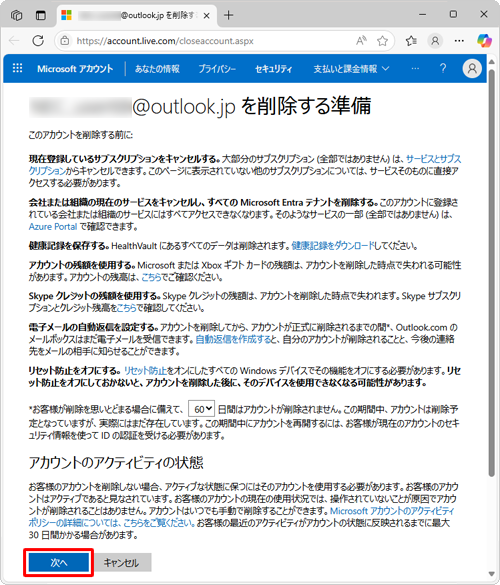Activate the read aloud icon
Screen dimensions: 500x585
[x=361, y=41]
